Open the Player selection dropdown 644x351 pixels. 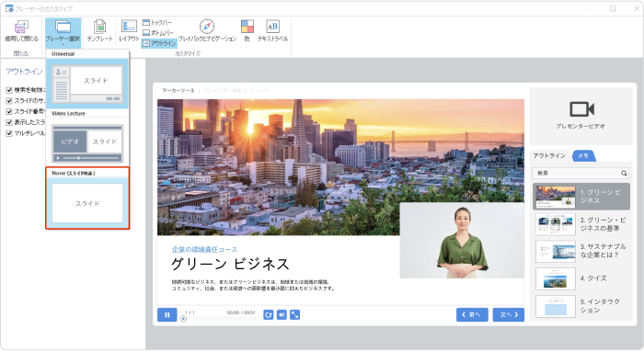[63, 32]
